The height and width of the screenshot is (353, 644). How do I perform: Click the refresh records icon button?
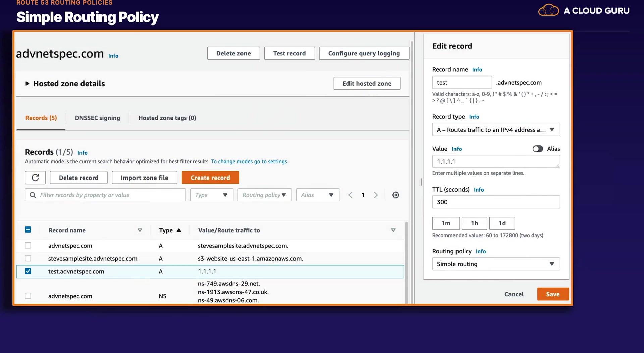click(x=35, y=178)
